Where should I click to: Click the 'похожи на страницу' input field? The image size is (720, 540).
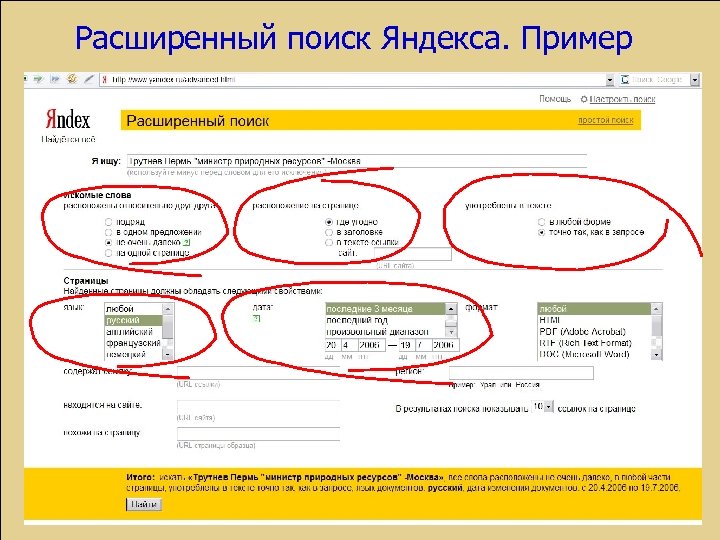pyautogui.click(x=259, y=434)
